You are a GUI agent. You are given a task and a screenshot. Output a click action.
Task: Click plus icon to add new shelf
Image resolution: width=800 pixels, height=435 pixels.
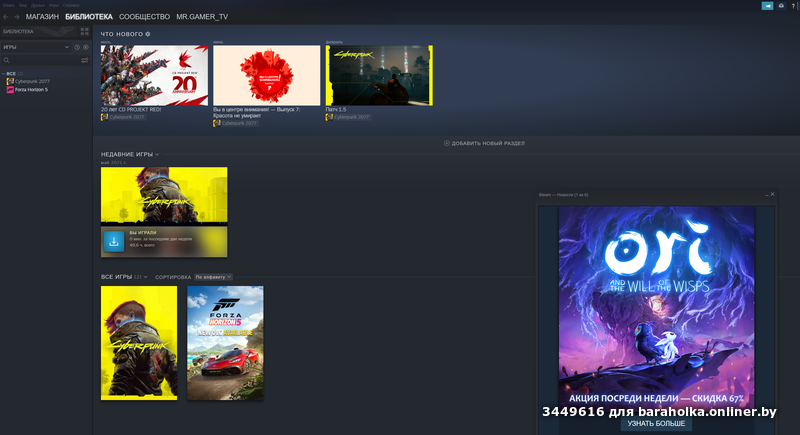(x=446, y=143)
